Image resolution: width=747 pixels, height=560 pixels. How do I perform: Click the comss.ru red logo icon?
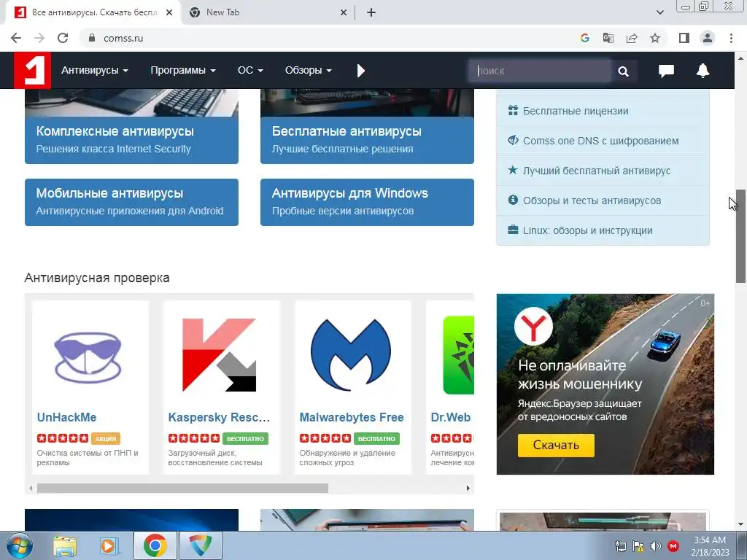[32, 71]
